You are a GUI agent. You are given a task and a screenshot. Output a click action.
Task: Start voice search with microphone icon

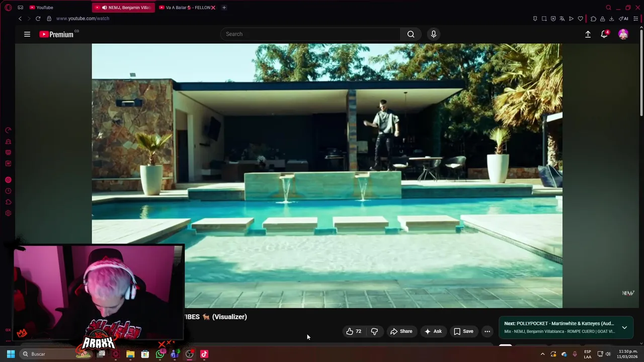[434, 34]
